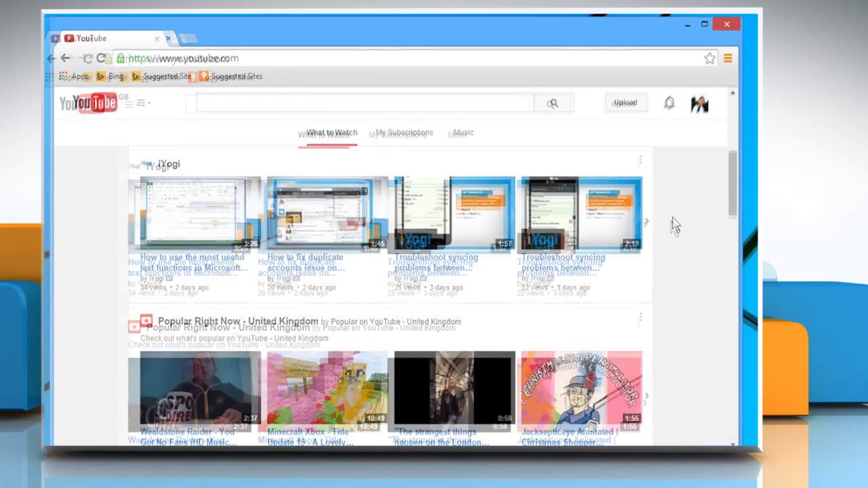Reload the page
The width and height of the screenshot is (868, 488).
click(x=100, y=58)
